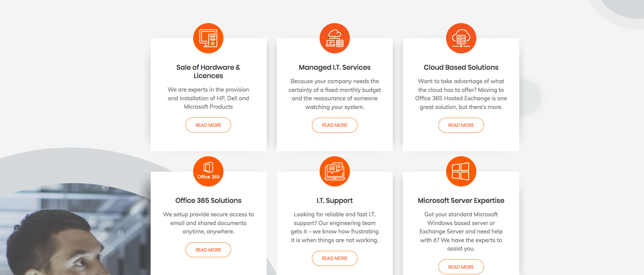
Task: Select the 'Managed I.T. Services' heading
Action: [335, 67]
